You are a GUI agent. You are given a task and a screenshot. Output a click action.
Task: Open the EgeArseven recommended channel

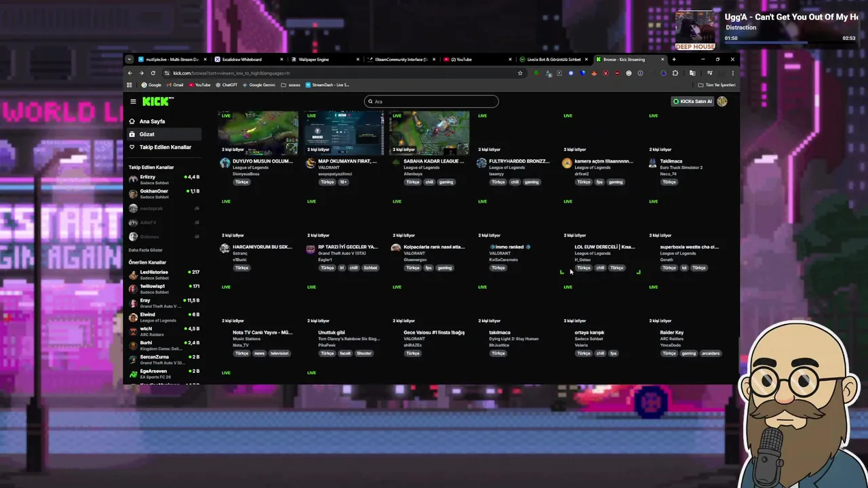point(163,374)
